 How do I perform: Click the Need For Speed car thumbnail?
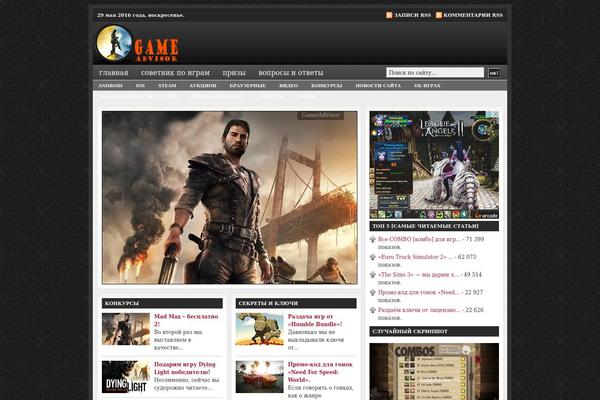coord(259,377)
